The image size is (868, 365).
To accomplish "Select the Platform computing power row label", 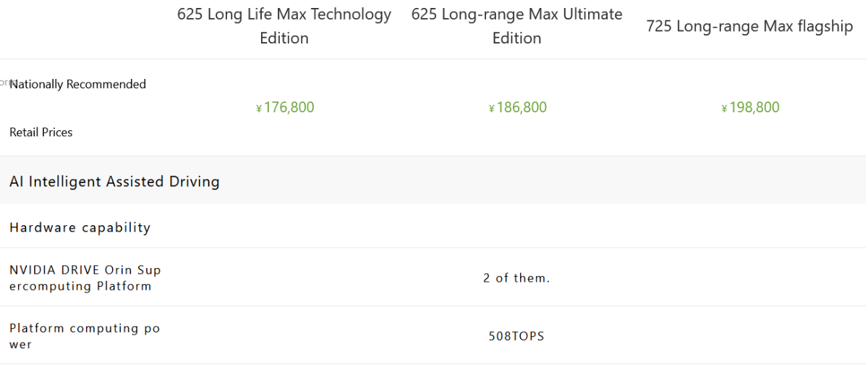I will (x=85, y=336).
